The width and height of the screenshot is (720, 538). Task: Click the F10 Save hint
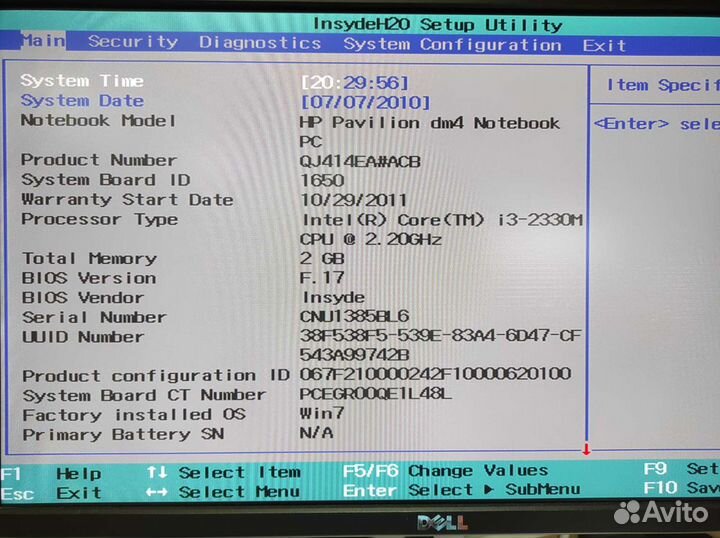click(681, 488)
